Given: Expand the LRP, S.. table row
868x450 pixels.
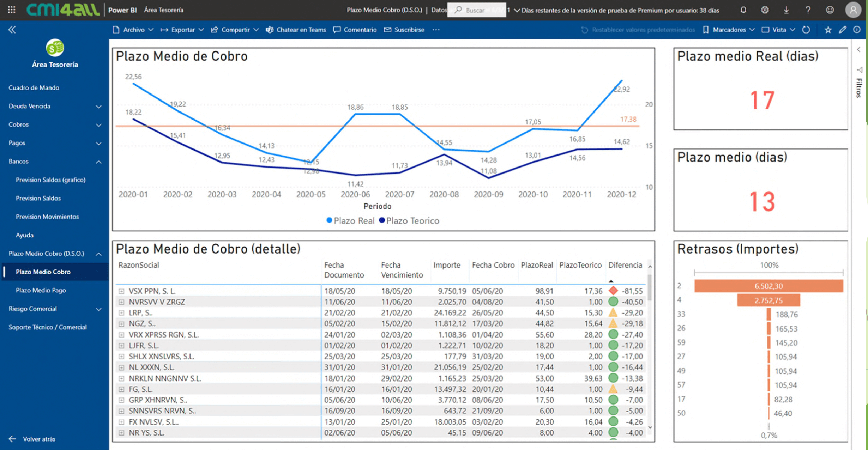Looking at the screenshot, I should [121, 313].
